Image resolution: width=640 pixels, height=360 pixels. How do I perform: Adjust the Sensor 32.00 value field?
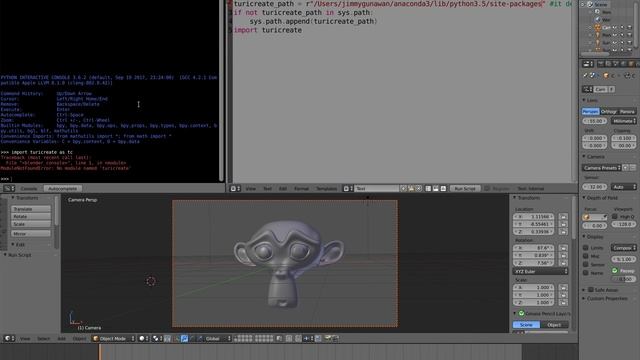595,187
